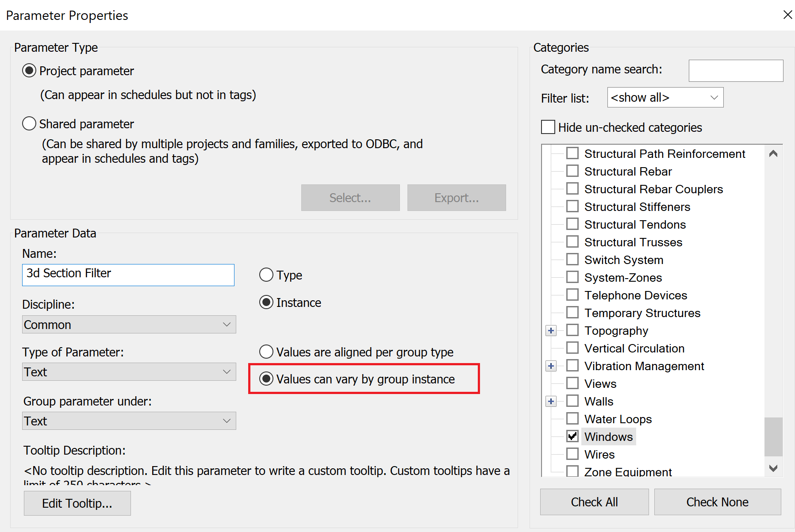Image resolution: width=795 pixels, height=532 pixels.
Task: Uncheck the Windows category
Action: pos(572,436)
